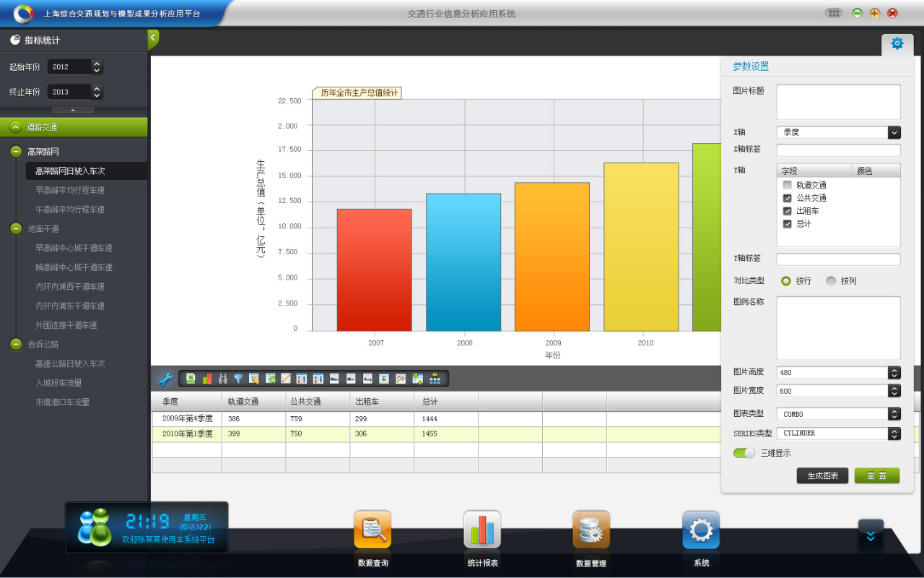This screenshot has height=578, width=924.
Task: Open the 图表类型 COMBO dropdown
Action: (x=894, y=414)
